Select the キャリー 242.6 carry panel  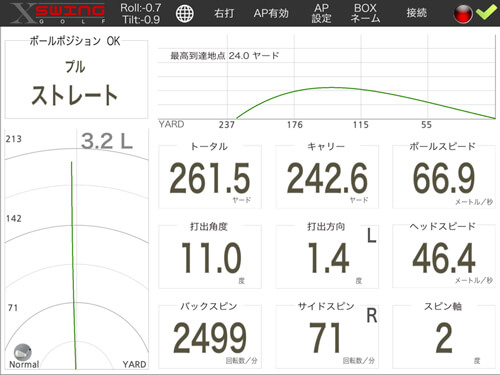(x=327, y=176)
